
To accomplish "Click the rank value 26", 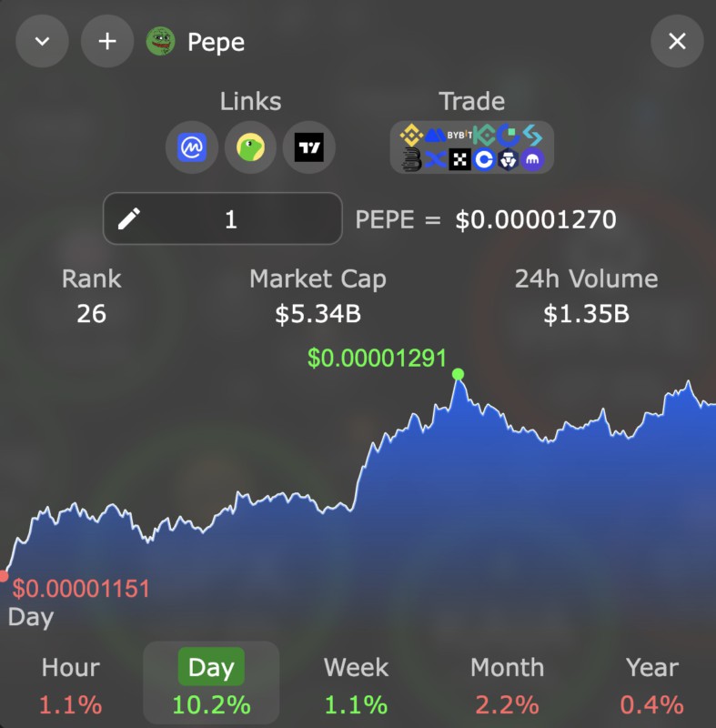I will point(91,314).
